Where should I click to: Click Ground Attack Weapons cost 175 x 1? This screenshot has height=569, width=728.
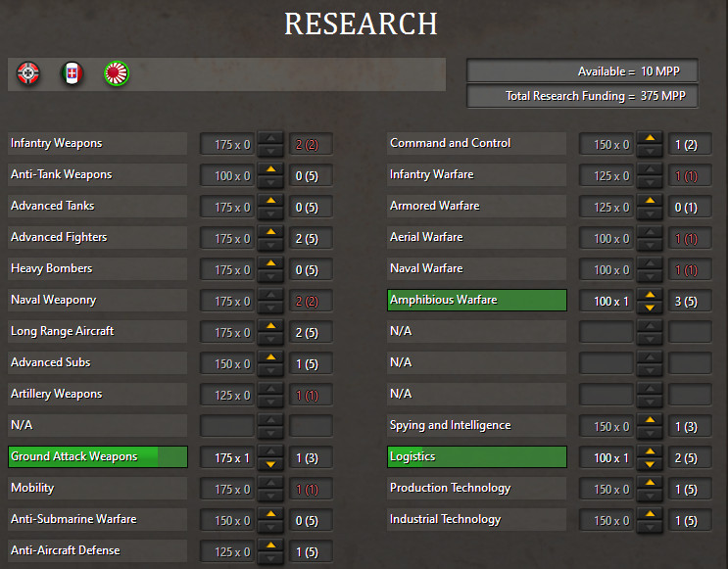coord(227,458)
